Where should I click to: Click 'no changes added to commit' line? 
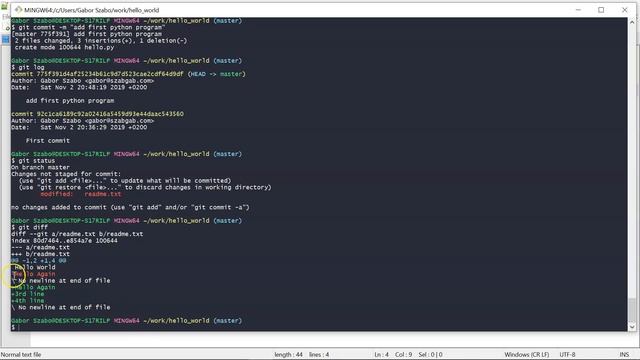point(130,207)
